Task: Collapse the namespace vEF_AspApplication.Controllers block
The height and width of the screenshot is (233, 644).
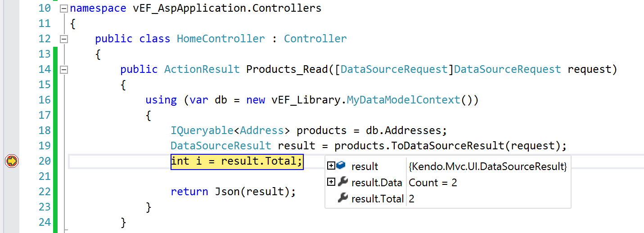Action: tap(63, 8)
